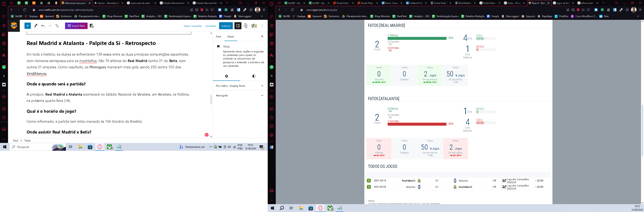Click the heart bookmark icon in left Opera window
This screenshot has width=644, height=212.
point(212,10)
